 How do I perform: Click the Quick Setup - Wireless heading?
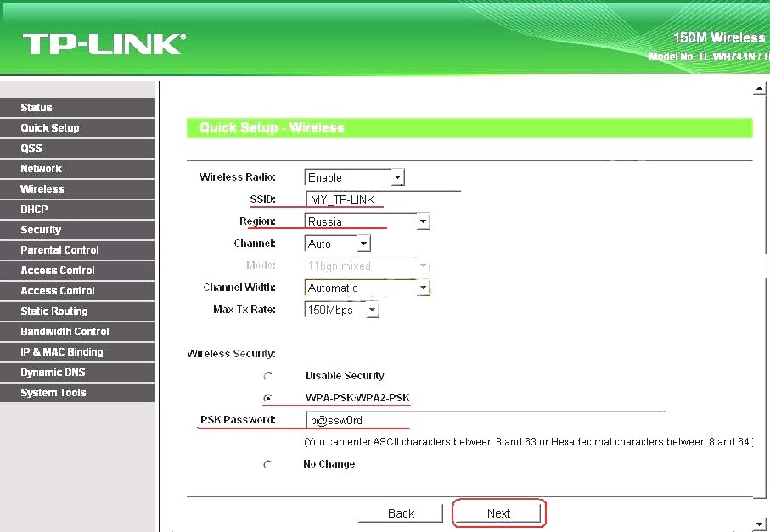pyautogui.click(x=272, y=128)
